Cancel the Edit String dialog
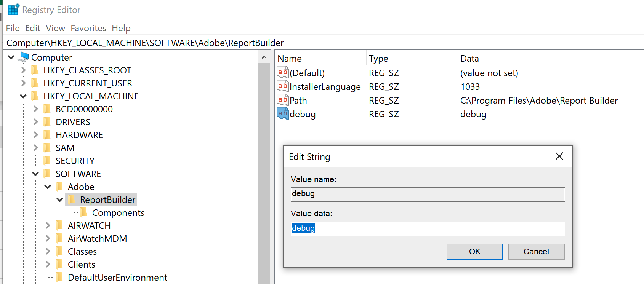 pyautogui.click(x=536, y=252)
